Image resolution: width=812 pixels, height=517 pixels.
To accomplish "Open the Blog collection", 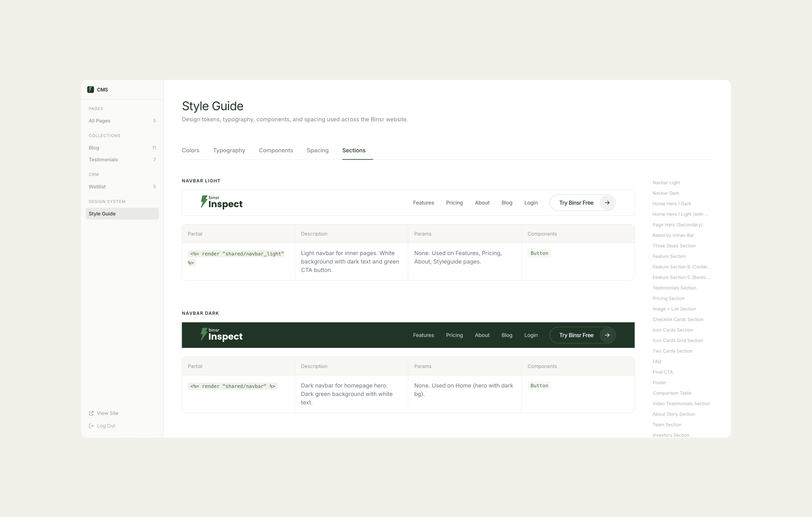I will (x=94, y=148).
